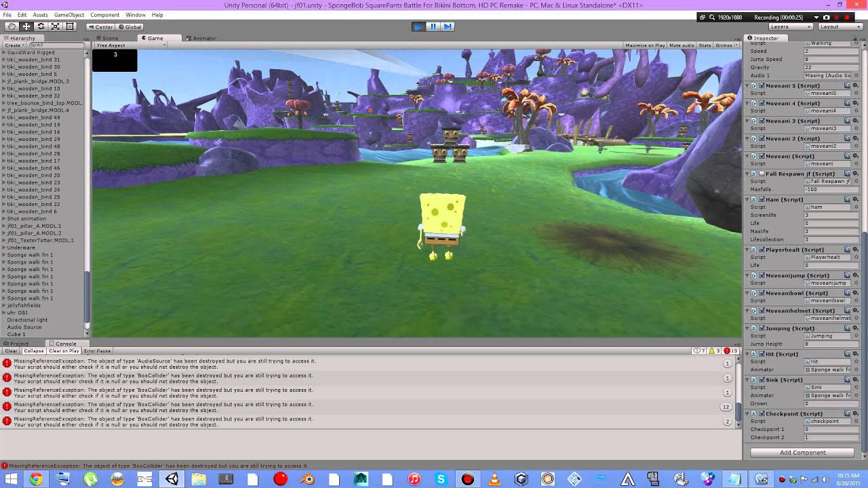Switch to the Animator tab

(x=202, y=38)
